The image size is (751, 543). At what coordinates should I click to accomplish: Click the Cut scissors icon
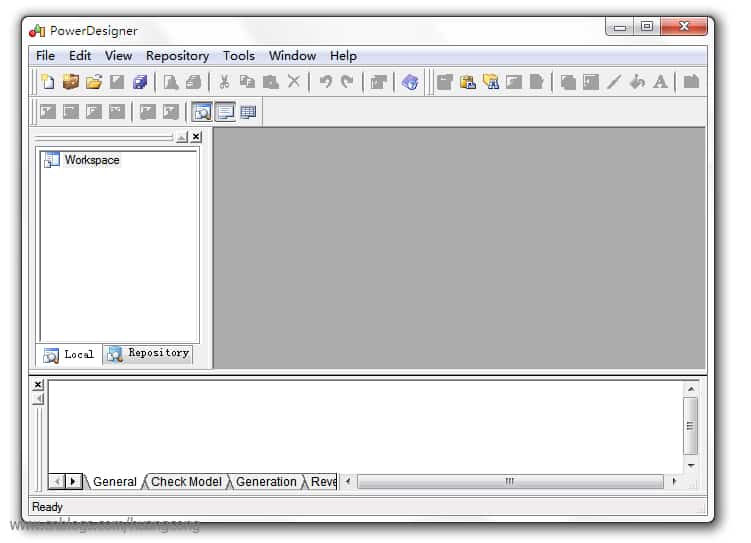224,82
